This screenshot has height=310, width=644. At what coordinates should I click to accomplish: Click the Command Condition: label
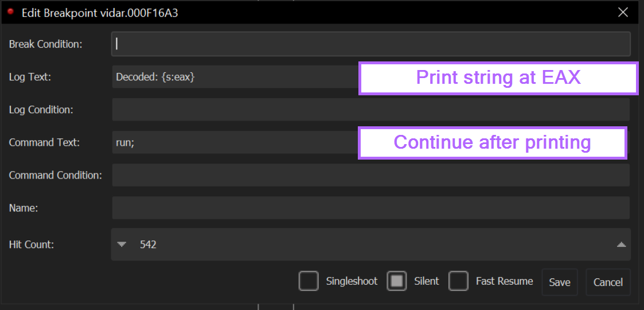(x=56, y=176)
